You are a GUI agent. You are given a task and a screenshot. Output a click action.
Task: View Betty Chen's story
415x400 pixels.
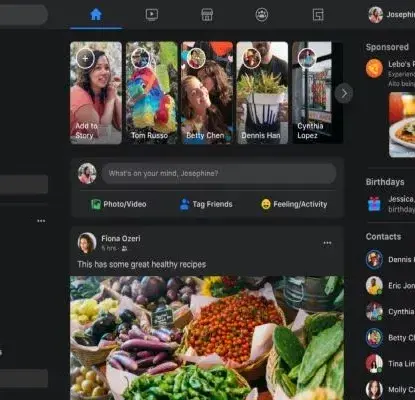[207, 93]
